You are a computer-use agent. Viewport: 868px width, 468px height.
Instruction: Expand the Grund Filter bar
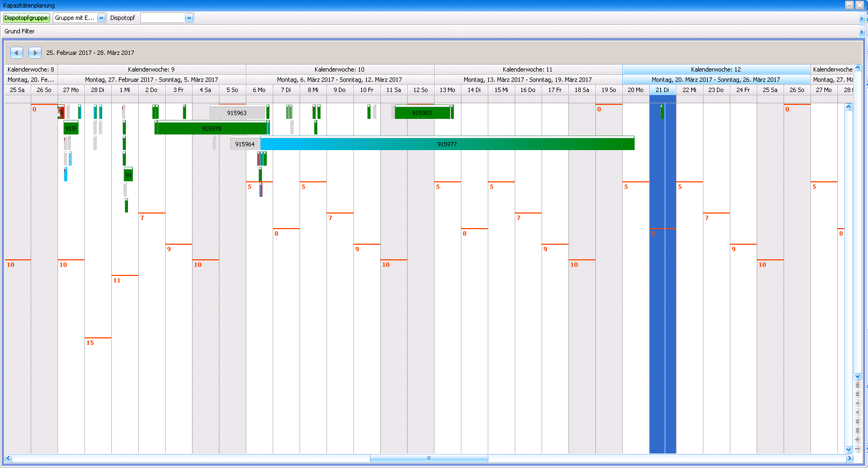(861, 32)
